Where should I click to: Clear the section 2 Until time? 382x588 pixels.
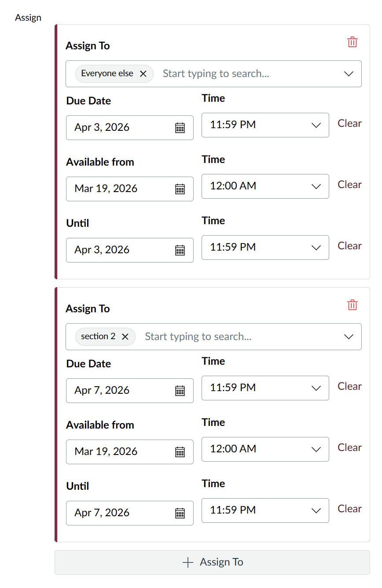pos(349,509)
